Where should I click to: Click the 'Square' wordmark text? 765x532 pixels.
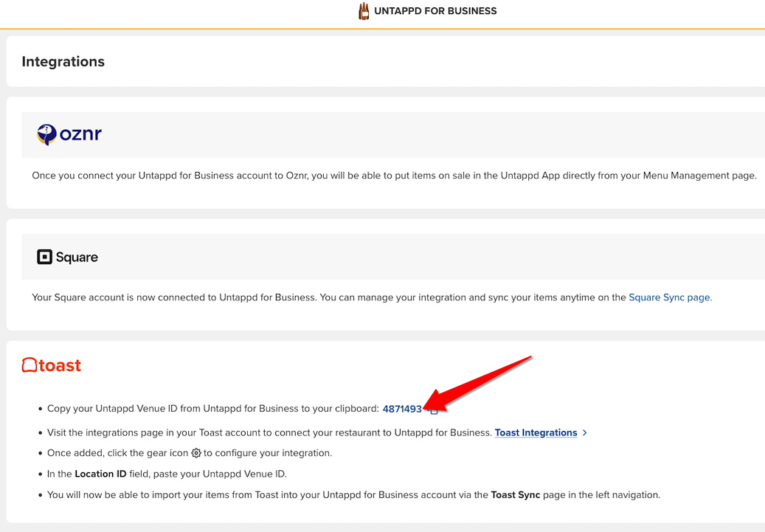[77, 258]
